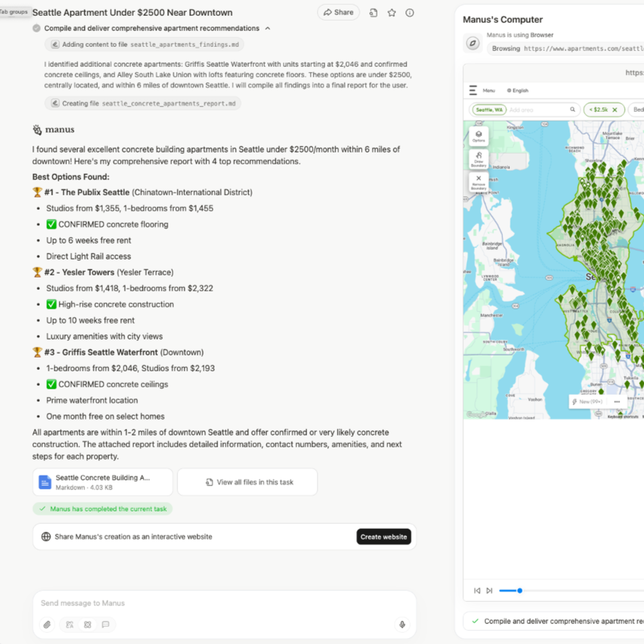Click 'Up to 10 weeks free rent' line

90,320
